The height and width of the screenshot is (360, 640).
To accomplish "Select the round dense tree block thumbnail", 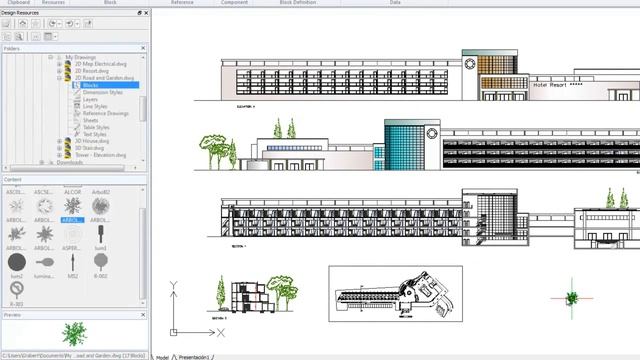I will (100, 207).
